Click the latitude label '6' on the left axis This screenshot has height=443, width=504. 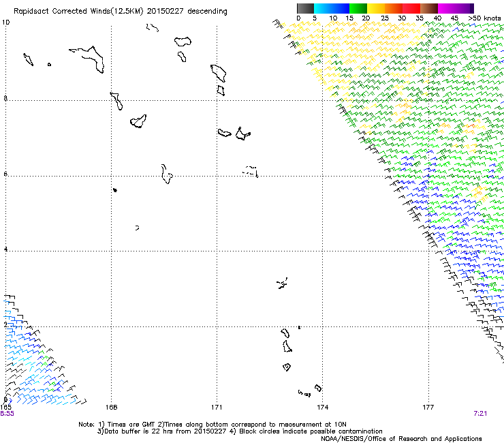click(5, 174)
